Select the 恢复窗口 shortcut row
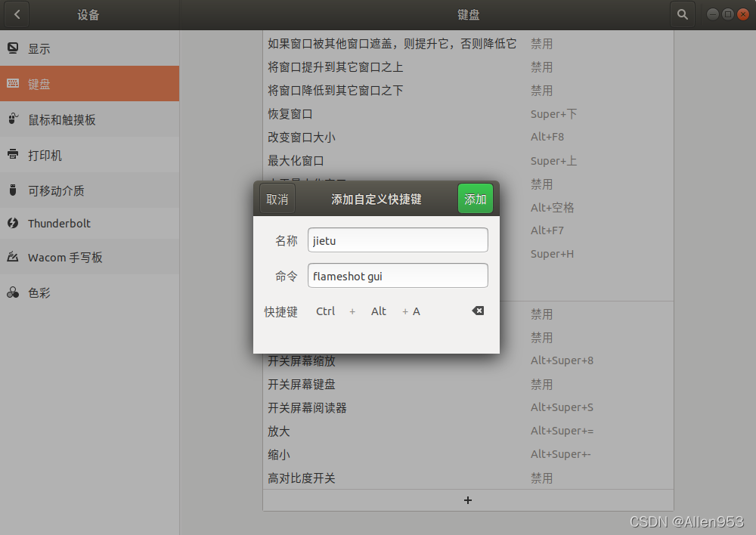The height and width of the screenshot is (535, 756). coord(467,114)
